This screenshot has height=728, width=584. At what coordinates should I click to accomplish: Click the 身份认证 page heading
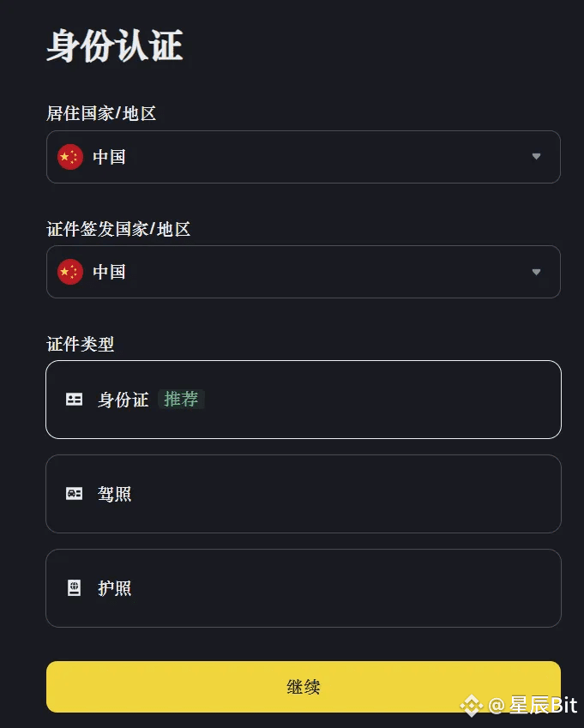click(114, 45)
